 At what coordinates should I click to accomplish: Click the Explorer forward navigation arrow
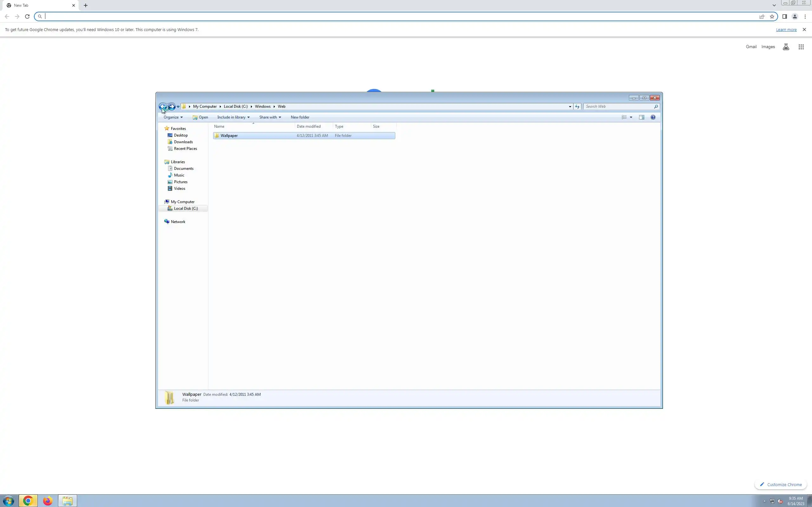[172, 106]
